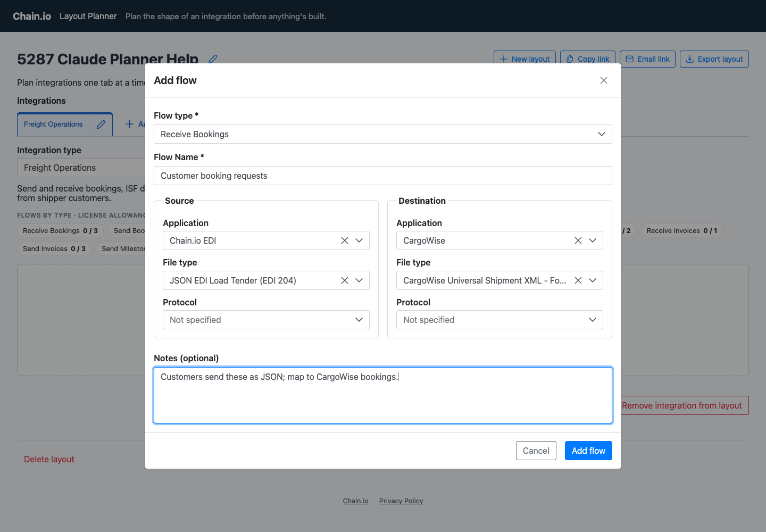Click the New layout button

click(524, 59)
